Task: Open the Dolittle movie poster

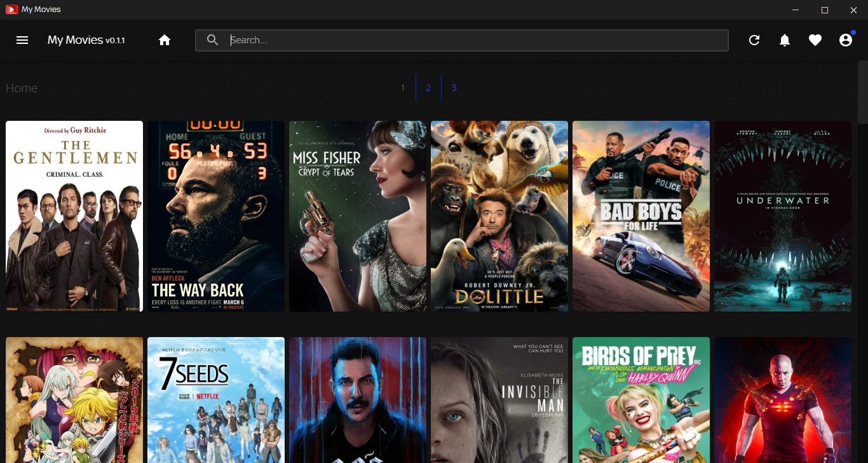Action: click(499, 216)
